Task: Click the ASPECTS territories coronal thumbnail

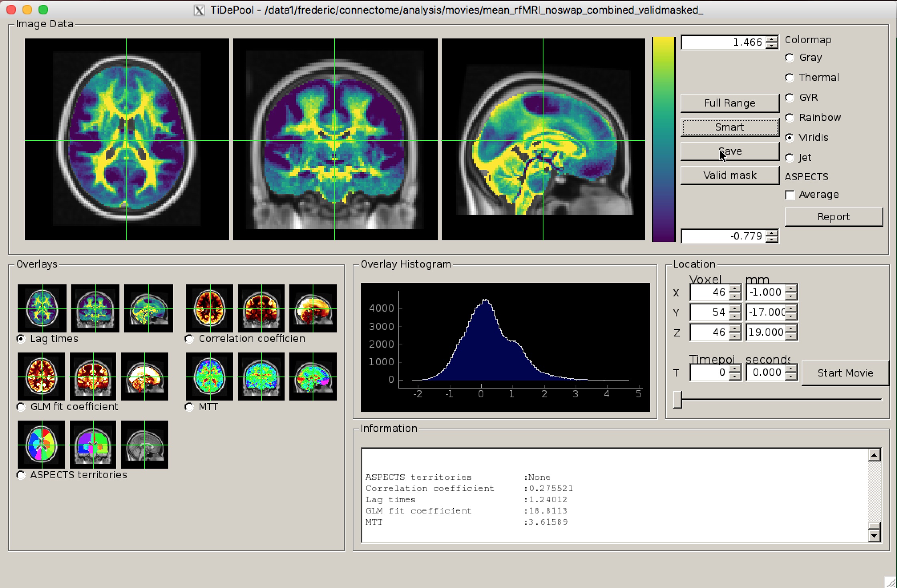Action: click(x=93, y=445)
